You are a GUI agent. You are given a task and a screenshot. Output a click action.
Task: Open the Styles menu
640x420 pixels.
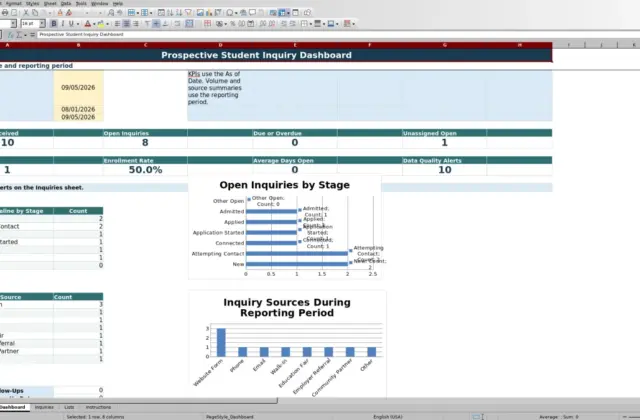[x=32, y=3]
